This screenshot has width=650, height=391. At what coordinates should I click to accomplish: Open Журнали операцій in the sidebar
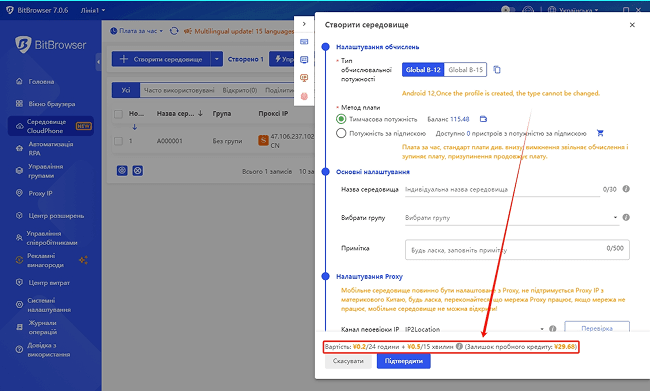(42, 328)
